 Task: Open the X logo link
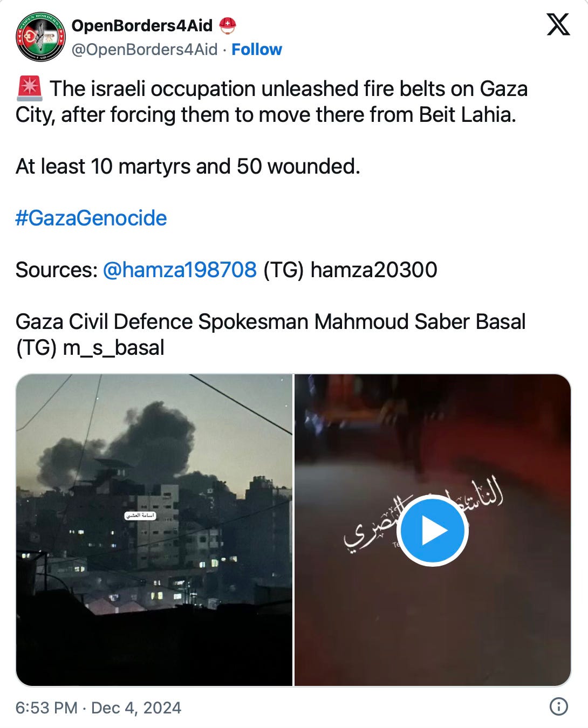(558, 25)
